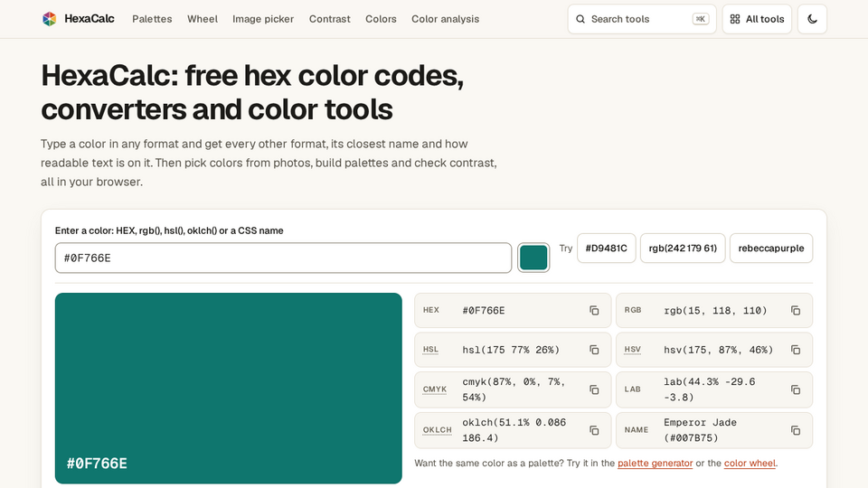The width and height of the screenshot is (868, 488).
Task: Try the #D9481C example color
Action: pos(606,248)
